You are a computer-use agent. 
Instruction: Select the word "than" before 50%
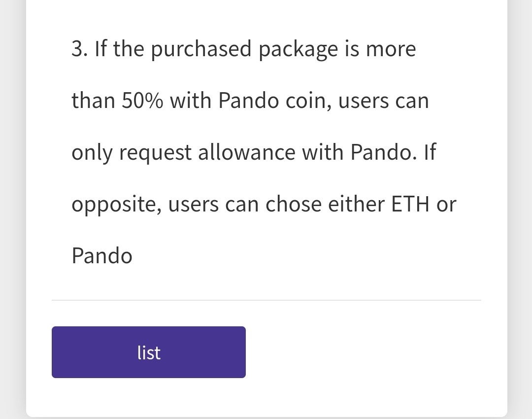click(x=93, y=101)
